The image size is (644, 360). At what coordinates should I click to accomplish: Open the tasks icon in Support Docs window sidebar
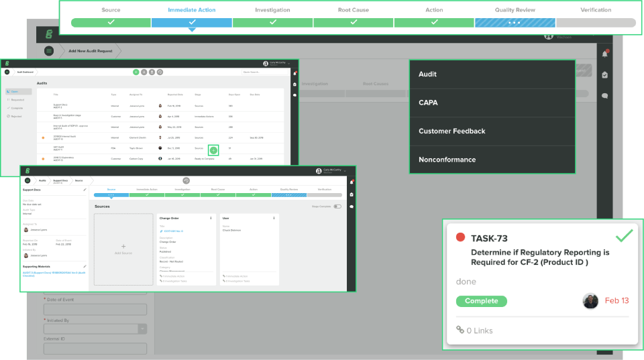(352, 194)
